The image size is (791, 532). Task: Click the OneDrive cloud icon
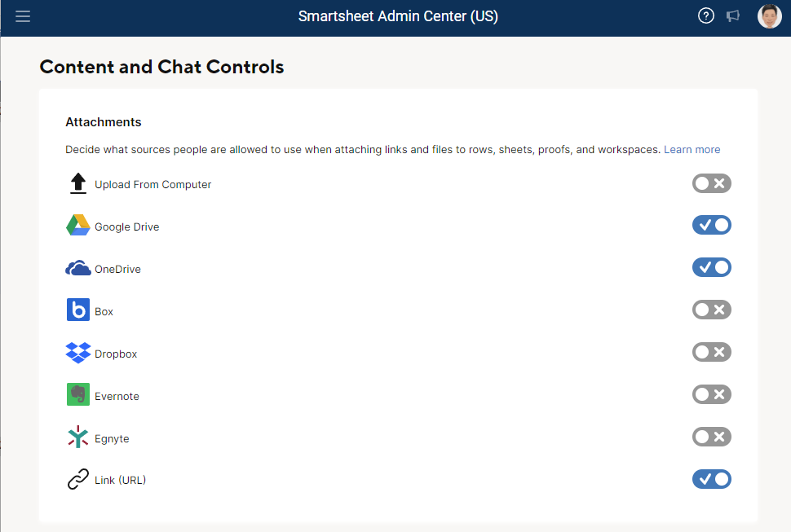pyautogui.click(x=77, y=268)
